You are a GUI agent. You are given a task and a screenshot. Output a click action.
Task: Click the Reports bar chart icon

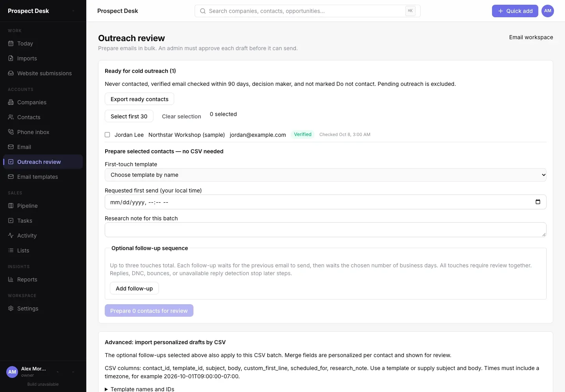click(x=11, y=279)
